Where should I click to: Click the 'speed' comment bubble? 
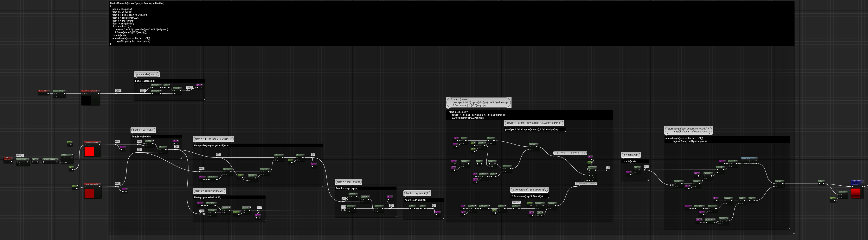20,156
